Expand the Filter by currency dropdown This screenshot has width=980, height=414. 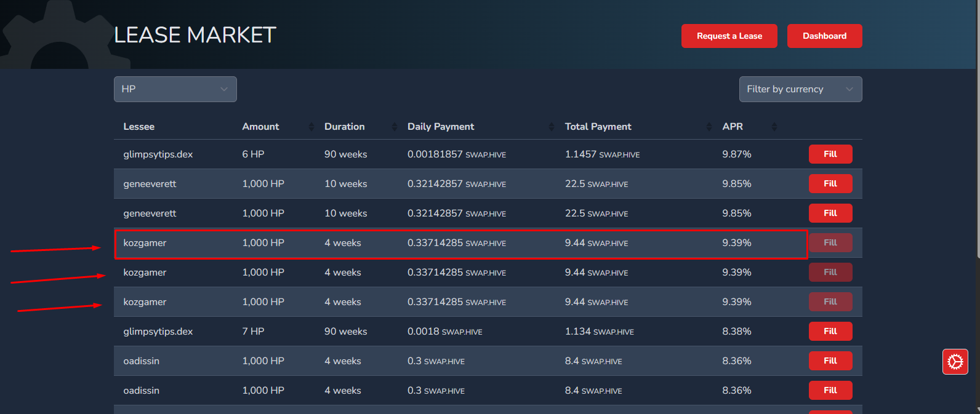pyautogui.click(x=800, y=89)
